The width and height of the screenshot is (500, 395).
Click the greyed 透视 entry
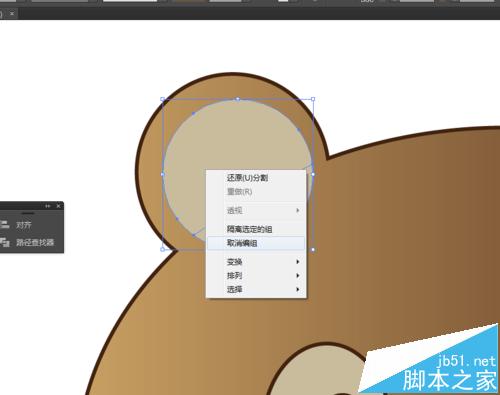pyautogui.click(x=256, y=210)
